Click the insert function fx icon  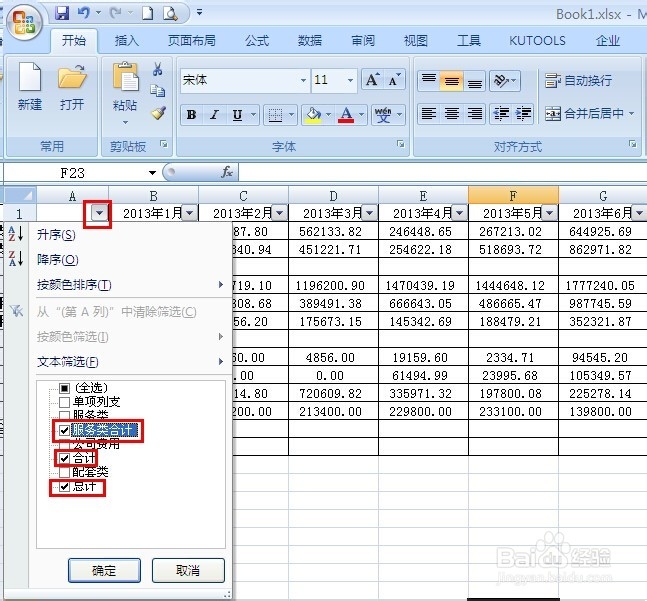(x=227, y=172)
